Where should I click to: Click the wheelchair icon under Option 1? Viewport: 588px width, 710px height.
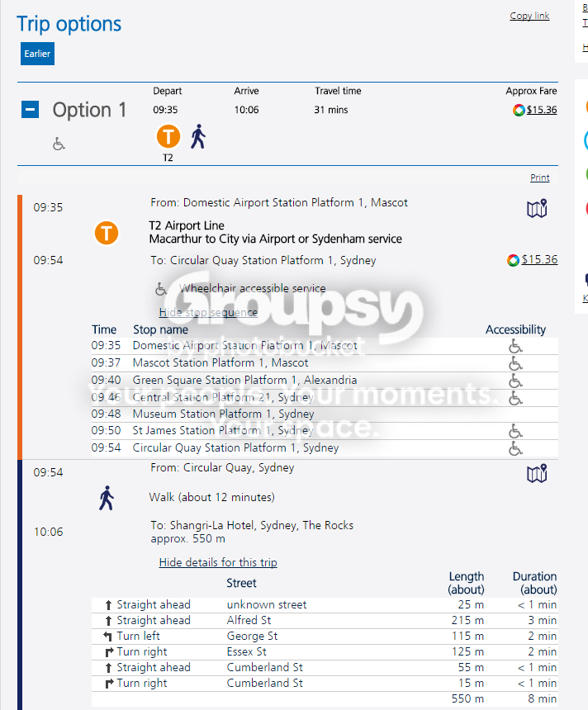59,144
